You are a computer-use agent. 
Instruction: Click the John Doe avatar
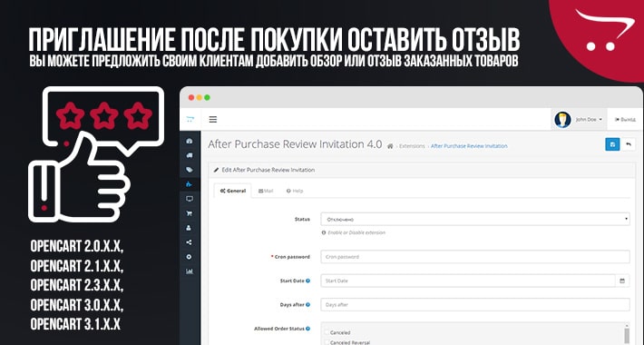(562, 120)
